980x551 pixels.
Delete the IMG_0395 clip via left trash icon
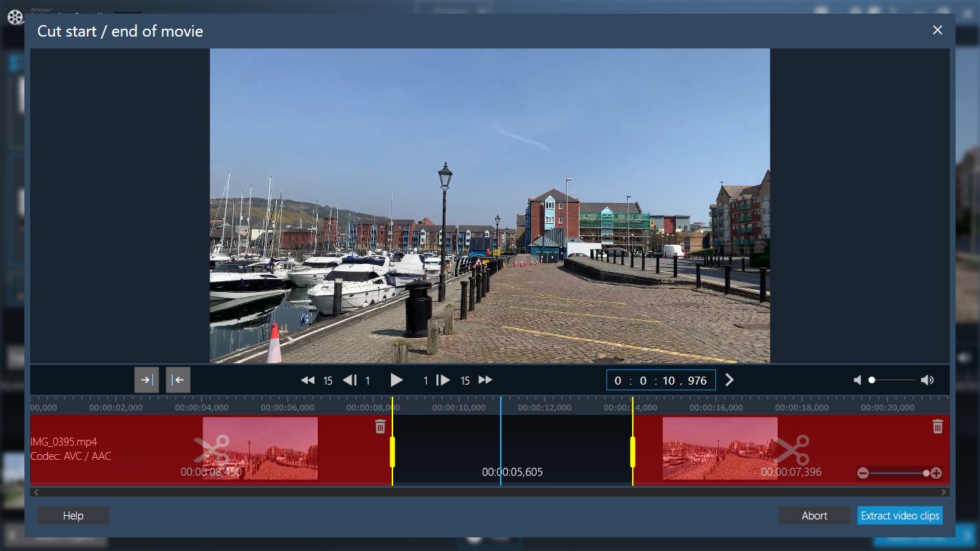point(380,426)
